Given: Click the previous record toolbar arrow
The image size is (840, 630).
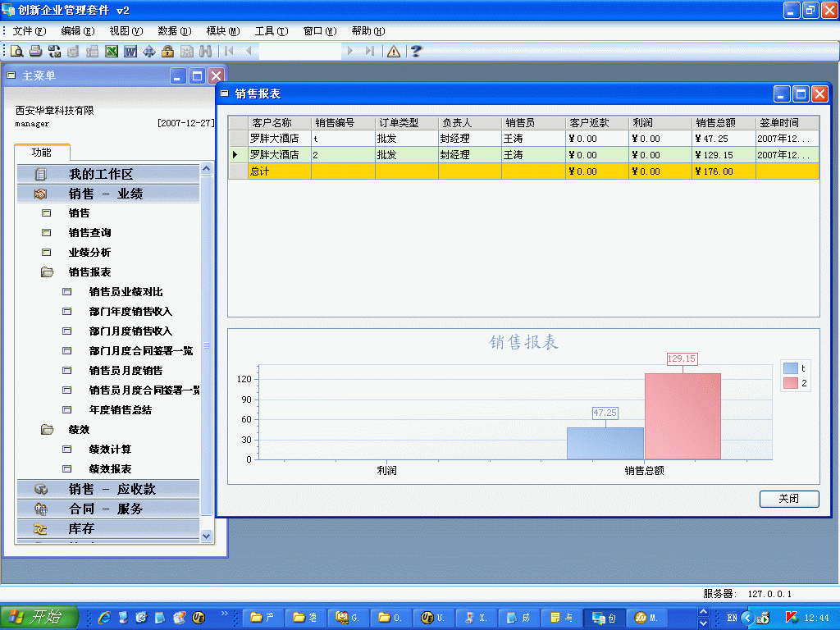Looking at the screenshot, I should pos(249,51).
